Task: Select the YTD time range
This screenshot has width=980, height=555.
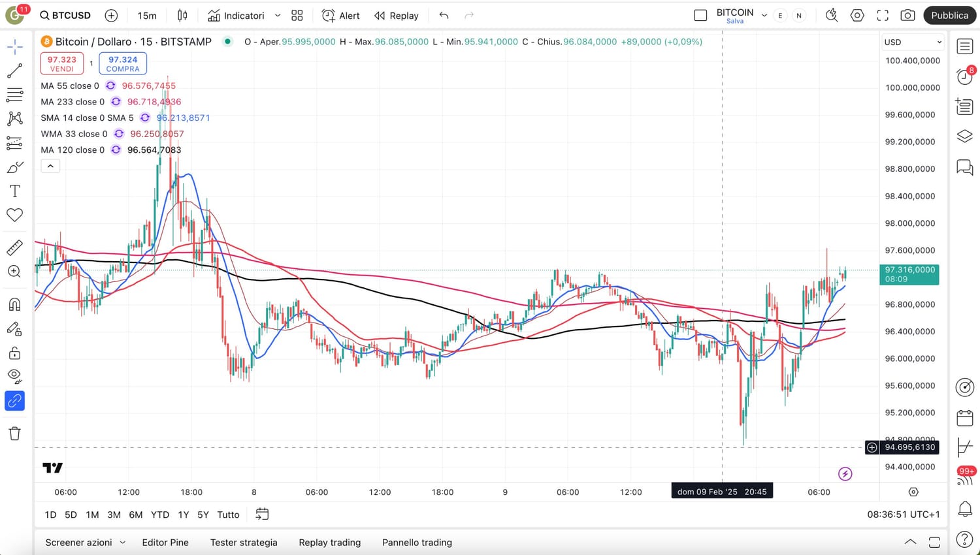Action: tap(160, 515)
